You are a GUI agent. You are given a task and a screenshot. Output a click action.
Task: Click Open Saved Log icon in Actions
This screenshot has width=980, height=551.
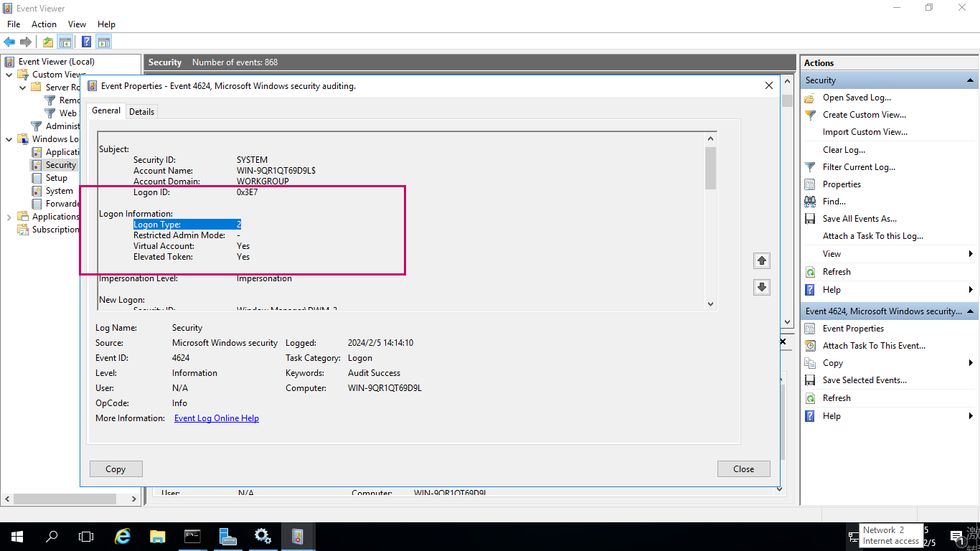tap(810, 98)
